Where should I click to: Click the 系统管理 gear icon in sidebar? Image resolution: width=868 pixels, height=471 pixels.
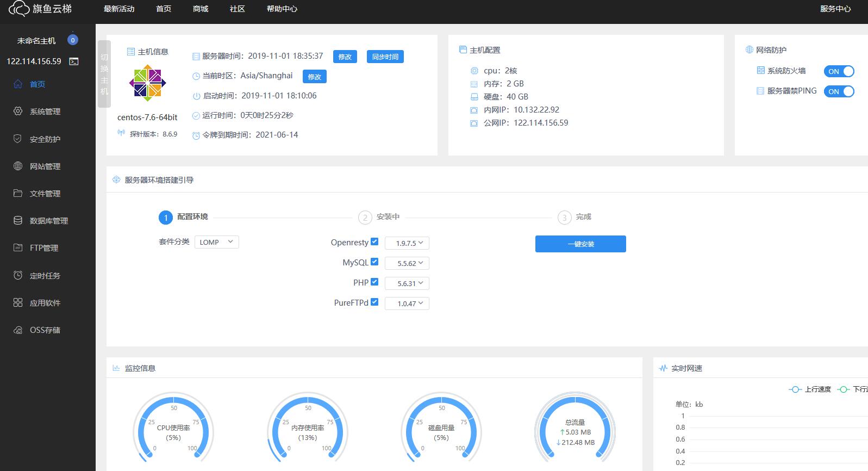point(18,111)
